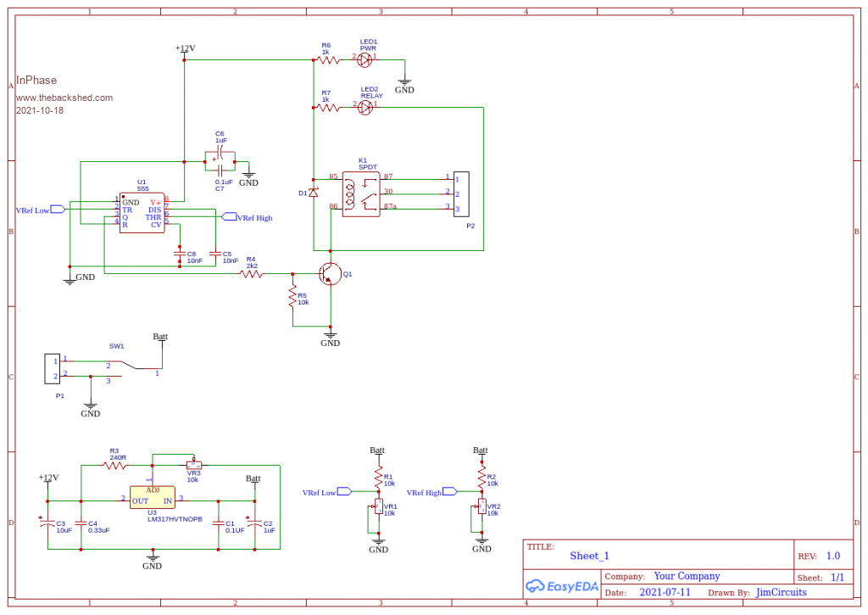Click the EasyEDA logo in title block
Viewport: 868px width, 615px height.
(562, 586)
